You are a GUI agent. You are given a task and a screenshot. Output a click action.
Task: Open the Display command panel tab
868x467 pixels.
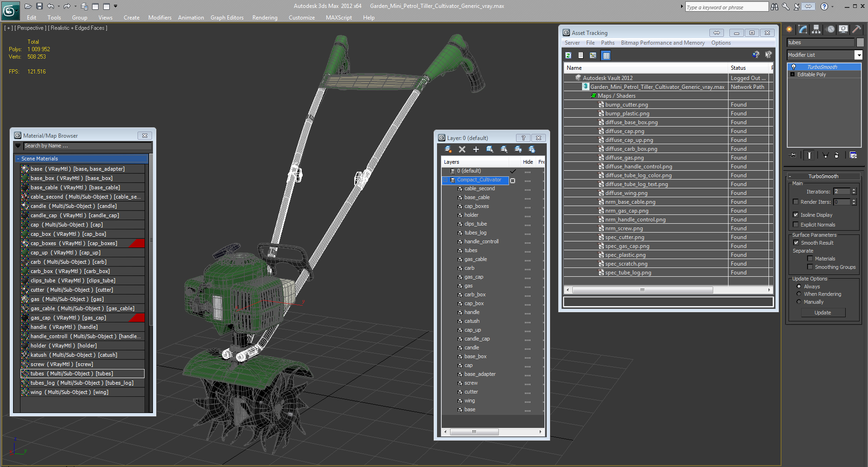click(843, 29)
